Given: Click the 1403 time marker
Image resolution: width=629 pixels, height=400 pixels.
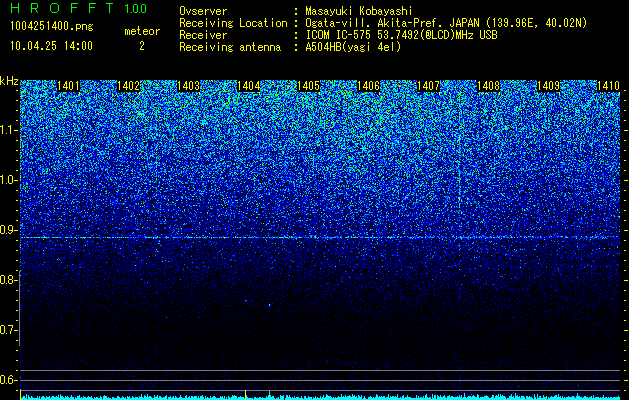Looking at the screenshot, I should [x=189, y=86].
